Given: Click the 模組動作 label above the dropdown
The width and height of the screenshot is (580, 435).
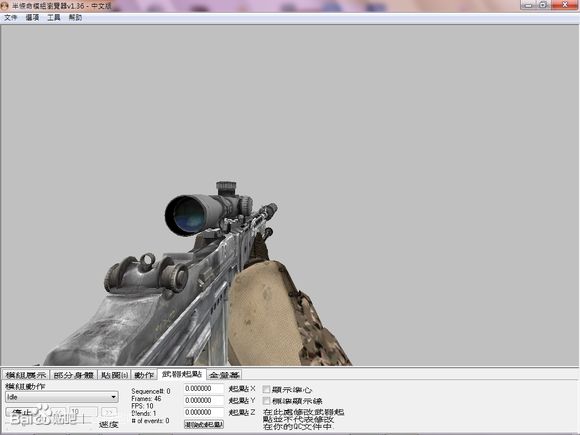Looking at the screenshot, I should 25,386.
